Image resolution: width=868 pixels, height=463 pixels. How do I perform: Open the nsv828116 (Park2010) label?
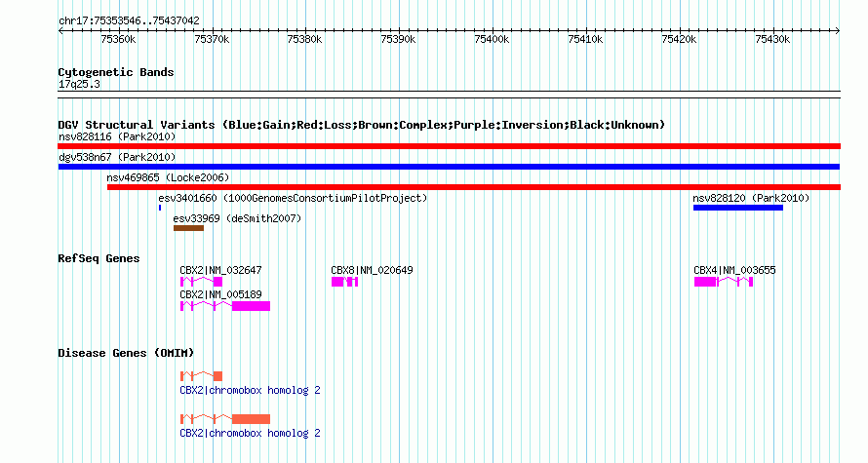click(x=117, y=136)
